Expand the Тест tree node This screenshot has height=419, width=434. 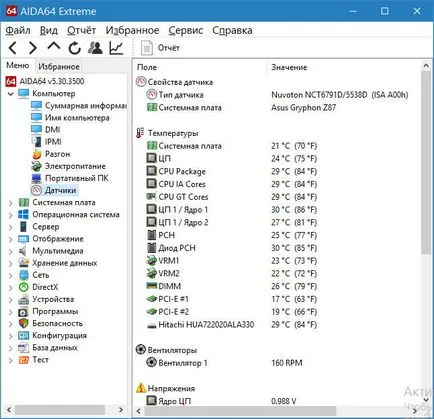point(10,360)
